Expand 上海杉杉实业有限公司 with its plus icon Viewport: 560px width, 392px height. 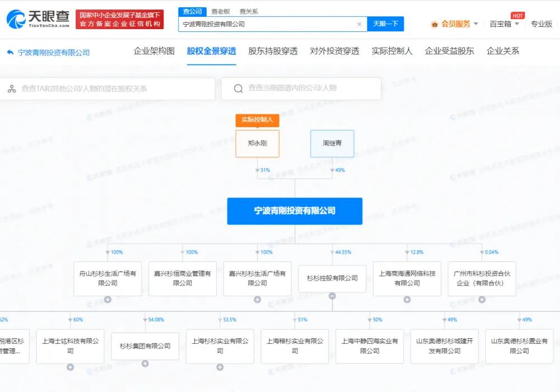[x=220, y=367]
